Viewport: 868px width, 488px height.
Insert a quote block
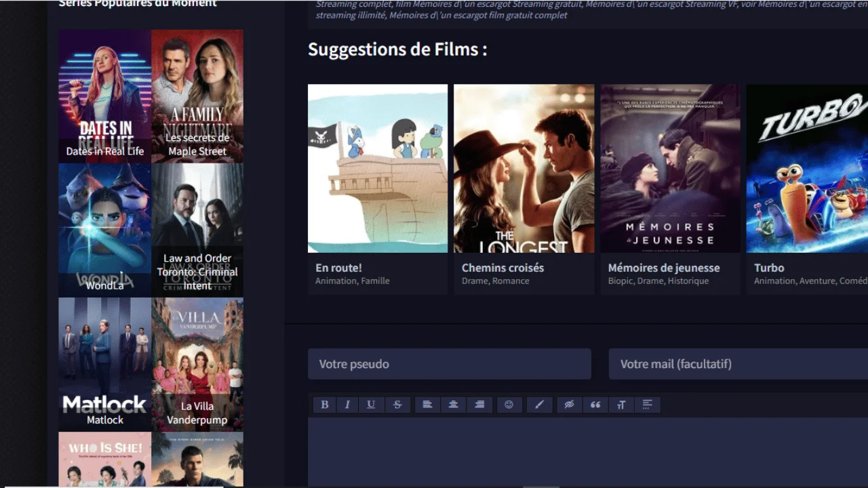[x=595, y=405]
